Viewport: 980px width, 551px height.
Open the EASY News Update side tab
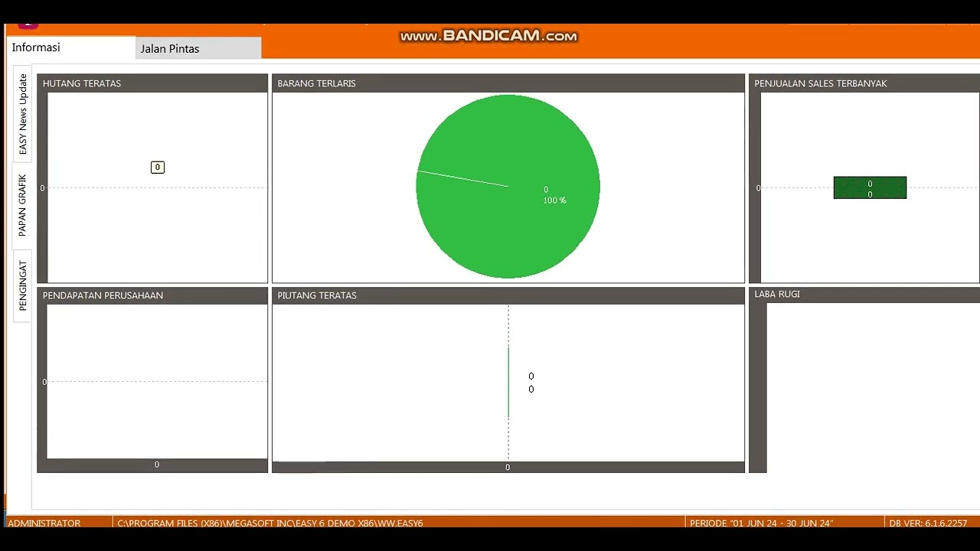coord(23,114)
